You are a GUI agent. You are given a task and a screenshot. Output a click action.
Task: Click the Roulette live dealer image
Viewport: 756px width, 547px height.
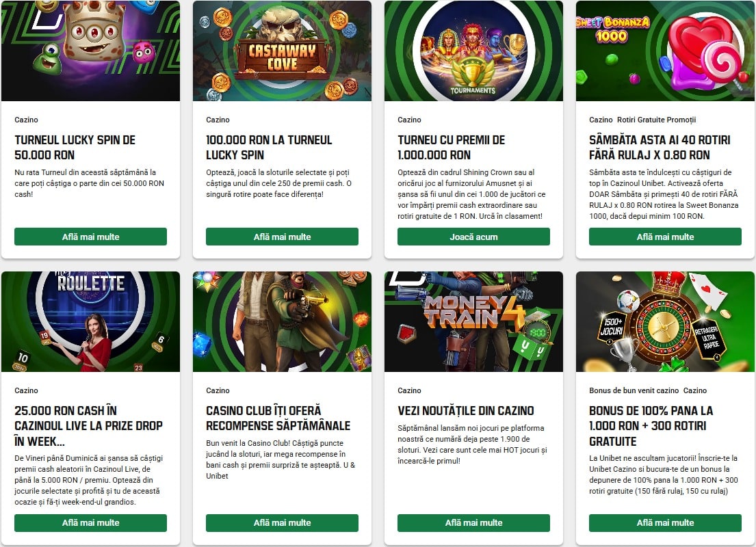pos(90,321)
